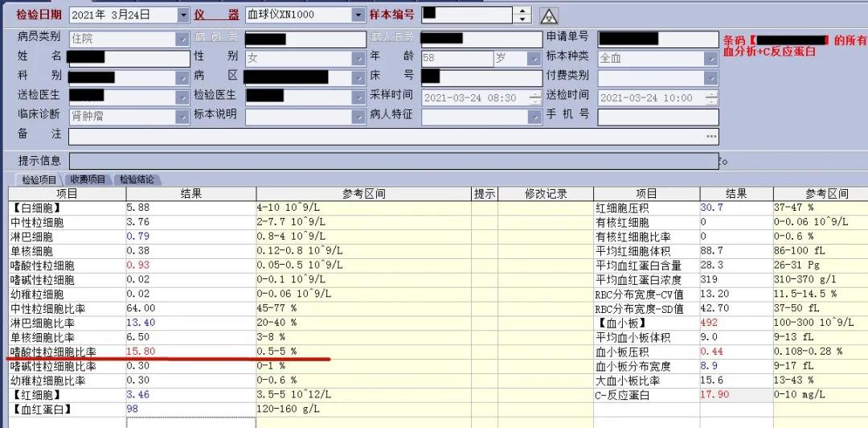
Task: Open the 仪器 血球仪XN1000 dropdown
Action: tap(358, 15)
